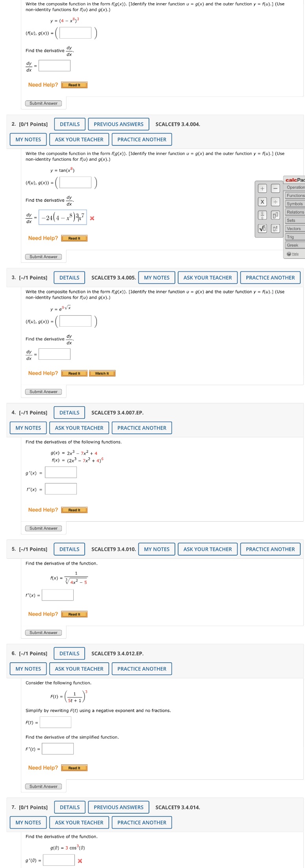Open PRACTICE ANOTHER for question 4

coord(142,428)
